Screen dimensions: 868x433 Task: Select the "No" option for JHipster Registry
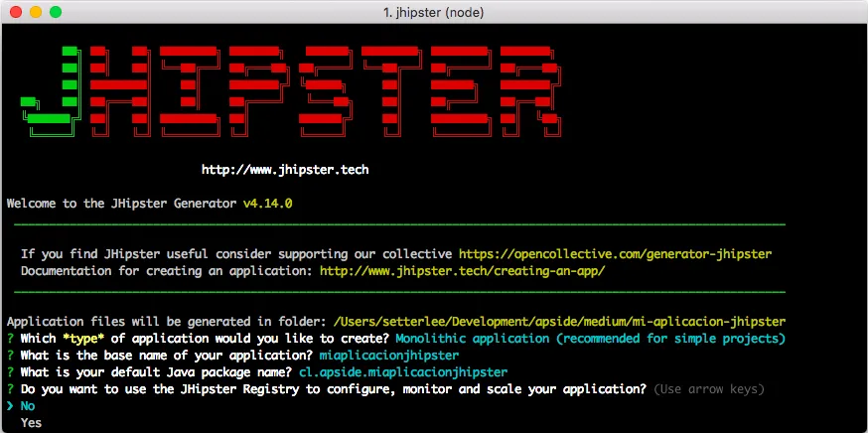(28, 406)
